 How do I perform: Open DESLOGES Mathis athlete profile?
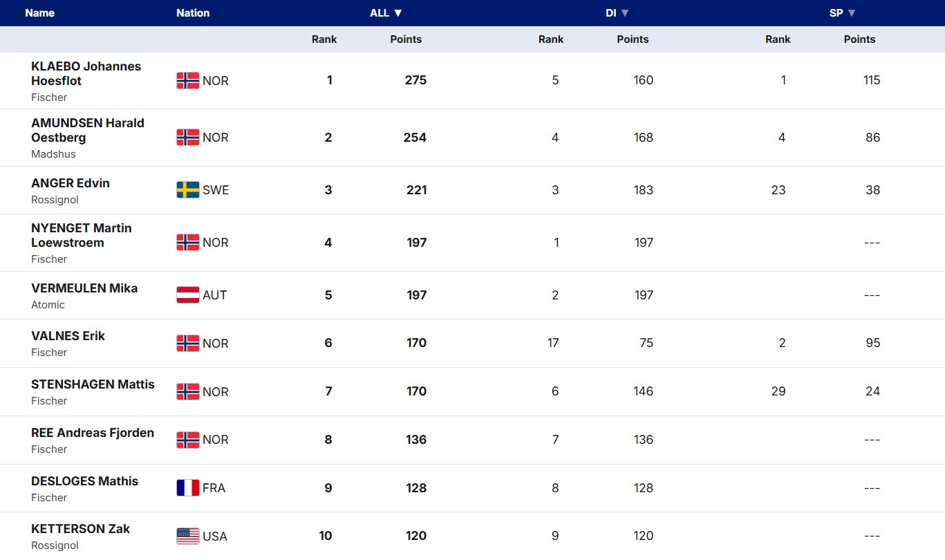[84, 481]
